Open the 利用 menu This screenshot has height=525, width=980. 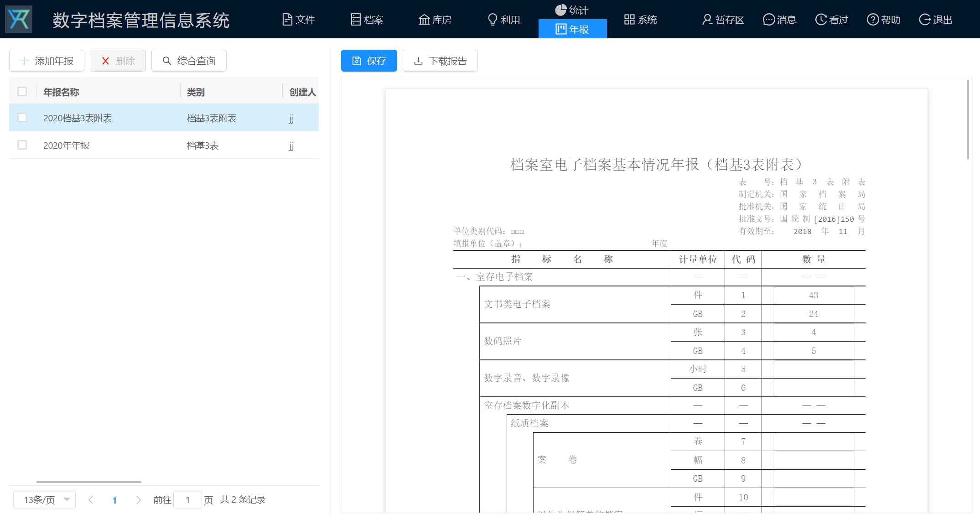[x=504, y=20]
